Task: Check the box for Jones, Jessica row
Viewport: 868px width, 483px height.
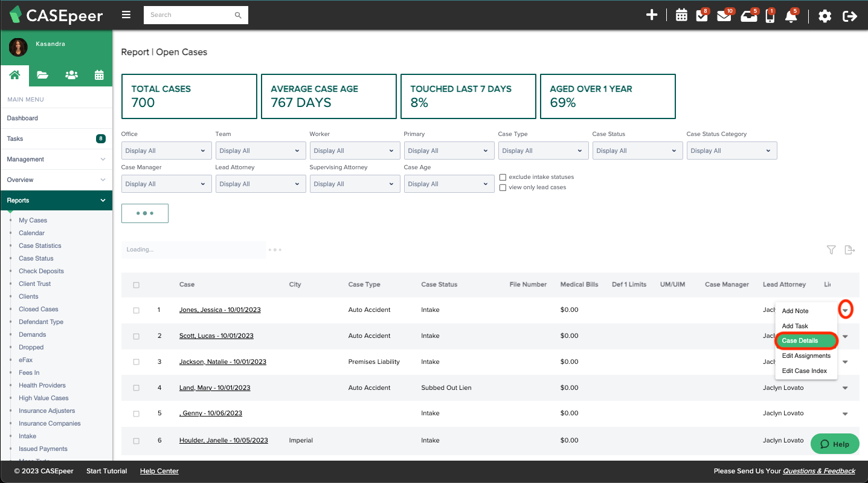Action: point(136,310)
